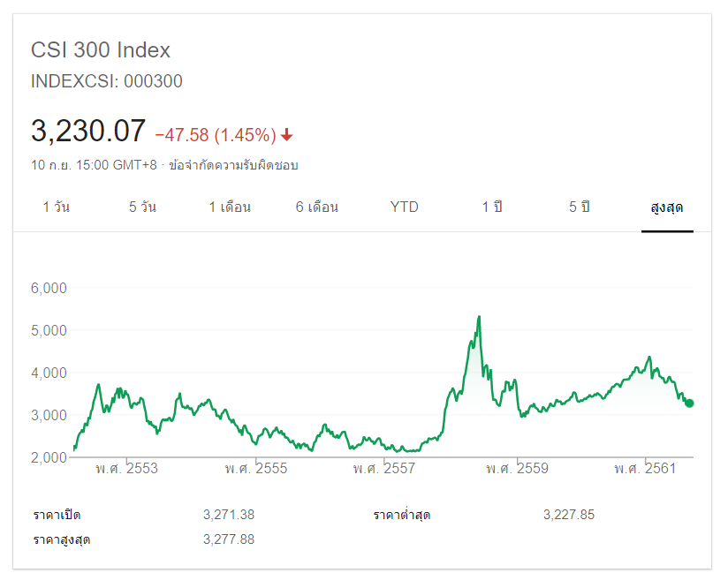Select the YTD tab

[x=405, y=207]
